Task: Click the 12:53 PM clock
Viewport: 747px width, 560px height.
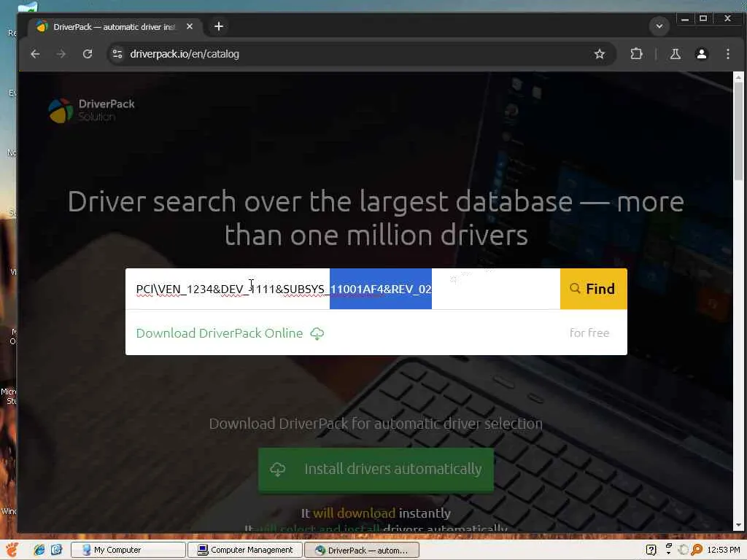Action: [723, 550]
